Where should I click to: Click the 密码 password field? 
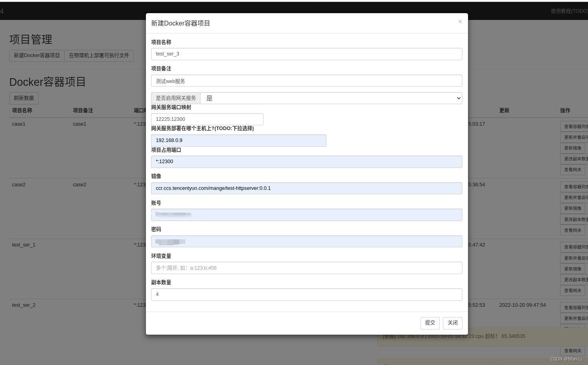307,241
